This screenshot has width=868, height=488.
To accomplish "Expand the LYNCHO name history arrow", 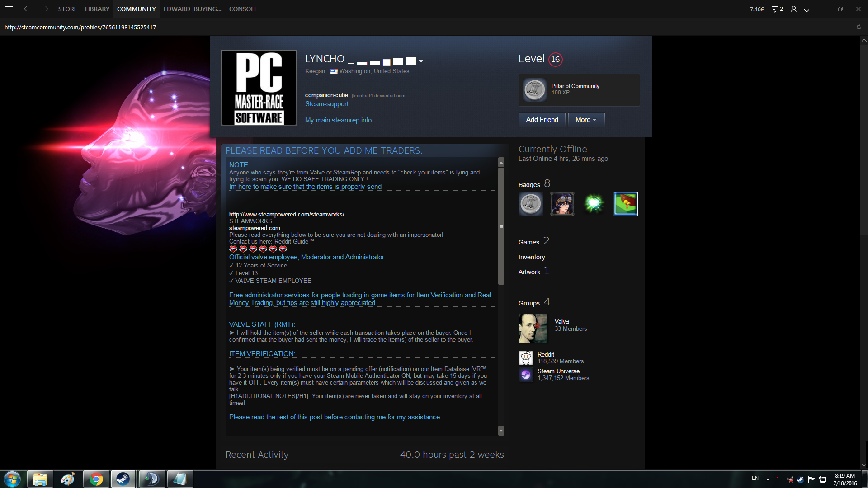I will pos(421,61).
